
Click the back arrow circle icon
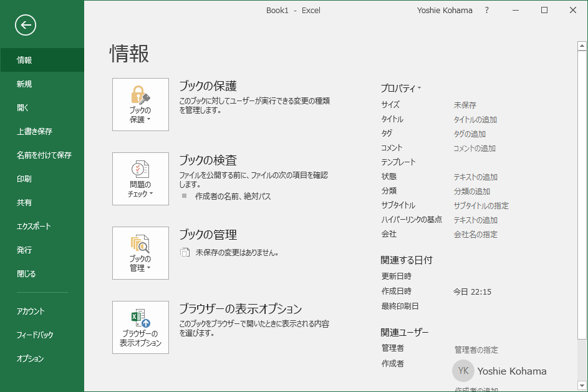pyautogui.click(x=26, y=25)
